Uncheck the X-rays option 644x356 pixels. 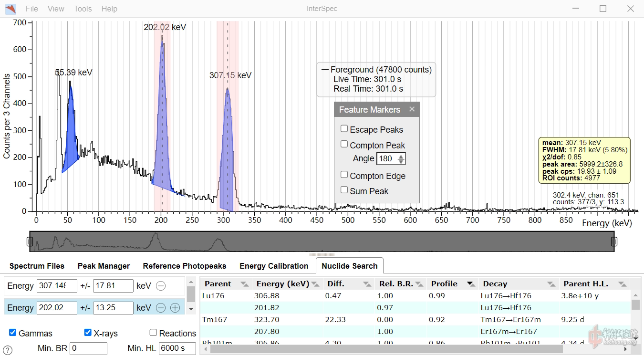88,333
